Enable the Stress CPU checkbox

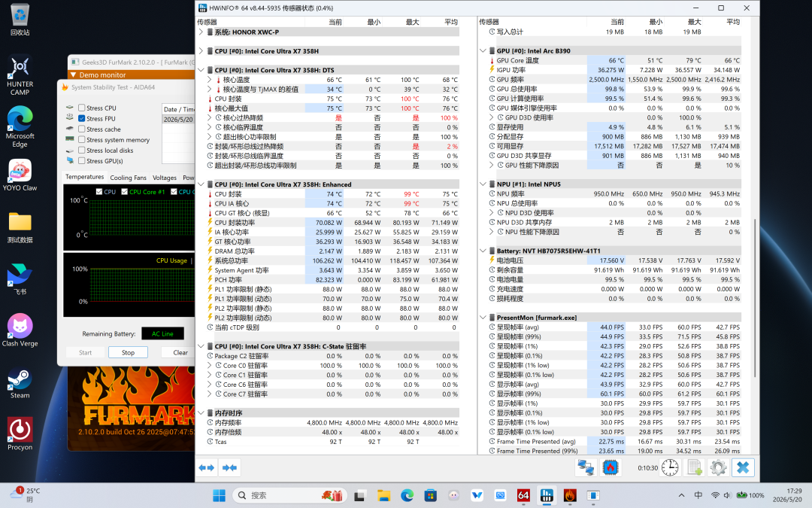click(81, 108)
